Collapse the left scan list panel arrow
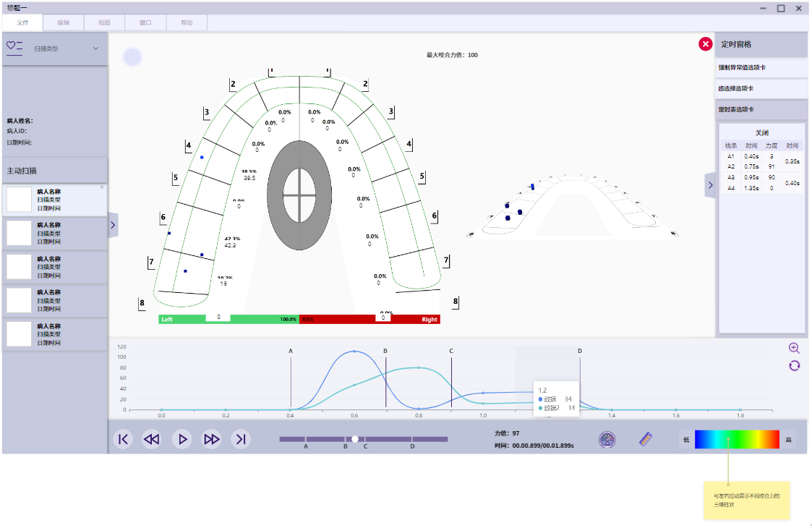The width and height of the screenshot is (812, 528). (112, 225)
